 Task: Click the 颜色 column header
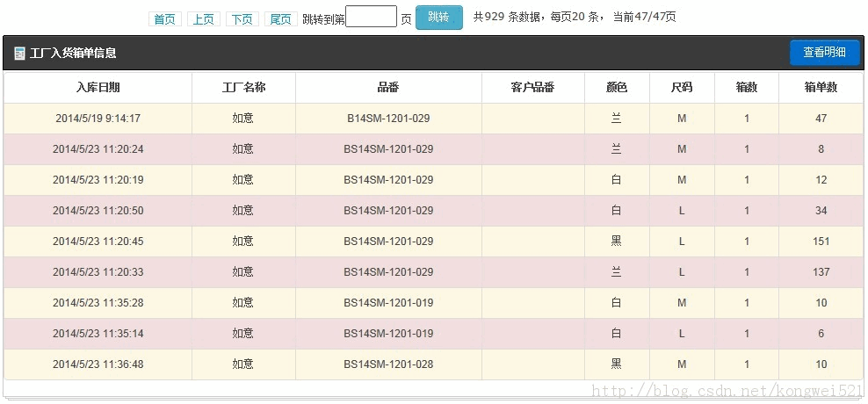(x=617, y=88)
